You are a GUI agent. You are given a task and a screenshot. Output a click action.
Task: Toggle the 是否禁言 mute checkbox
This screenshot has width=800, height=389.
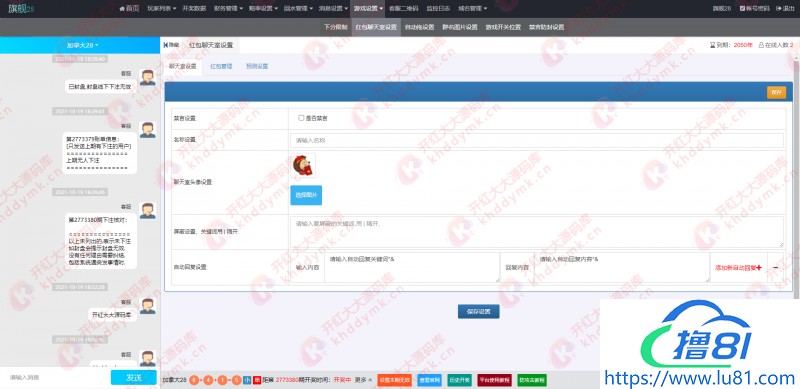pyautogui.click(x=301, y=118)
